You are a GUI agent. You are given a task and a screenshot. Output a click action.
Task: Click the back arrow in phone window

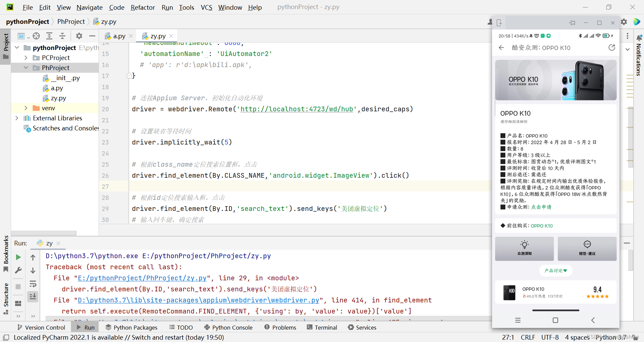[501, 48]
